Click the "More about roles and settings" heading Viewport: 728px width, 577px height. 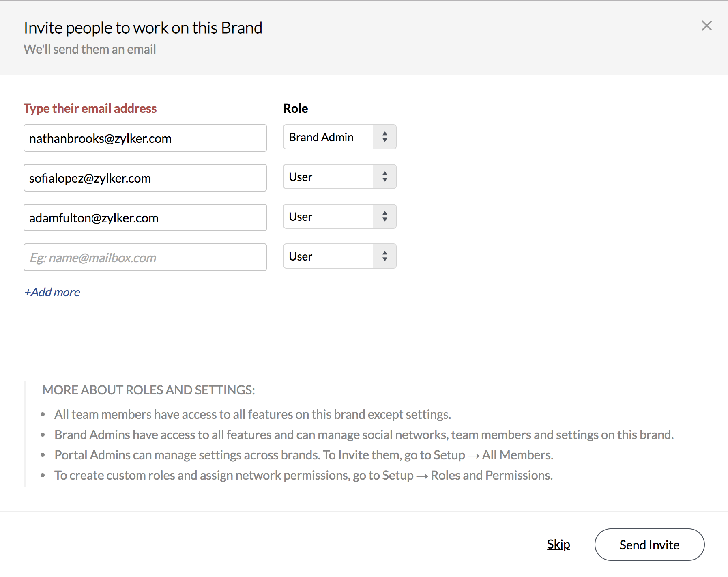(148, 390)
